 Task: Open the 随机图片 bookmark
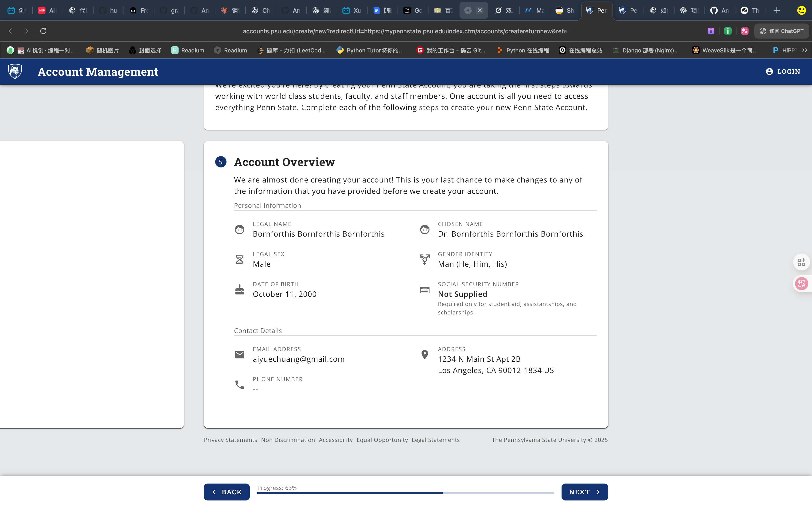pos(103,50)
